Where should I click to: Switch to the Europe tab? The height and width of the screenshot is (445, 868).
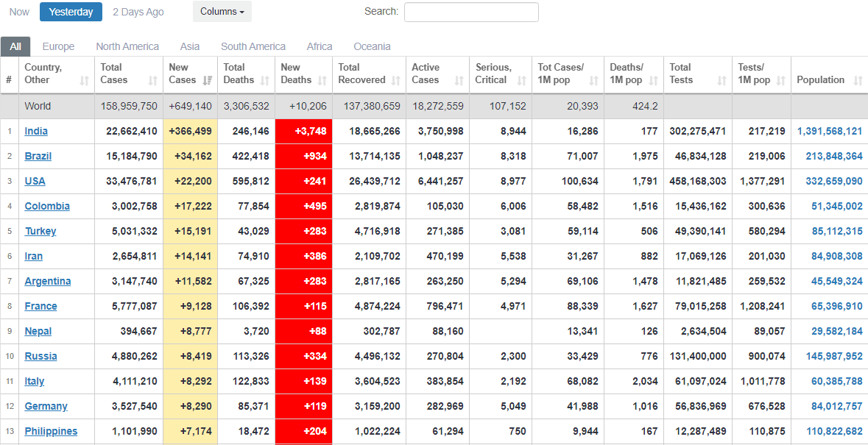click(58, 46)
